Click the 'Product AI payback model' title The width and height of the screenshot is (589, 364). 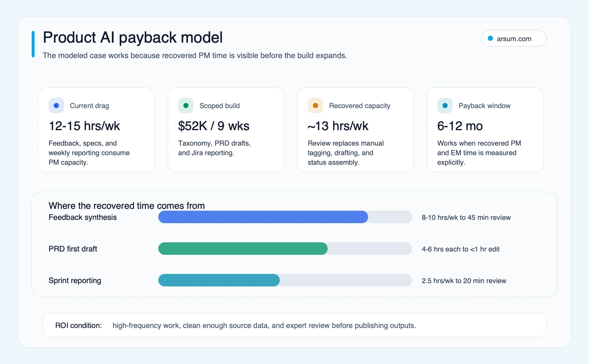click(133, 38)
